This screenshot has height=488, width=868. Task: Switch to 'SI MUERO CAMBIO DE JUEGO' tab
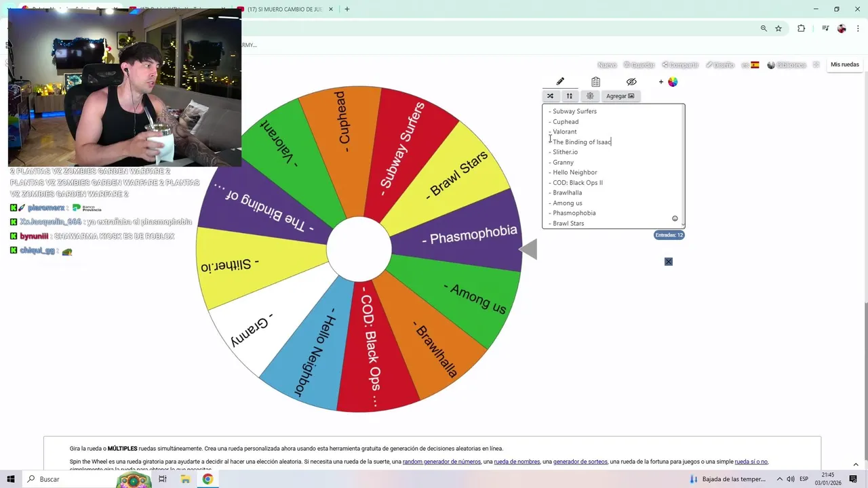(285, 9)
